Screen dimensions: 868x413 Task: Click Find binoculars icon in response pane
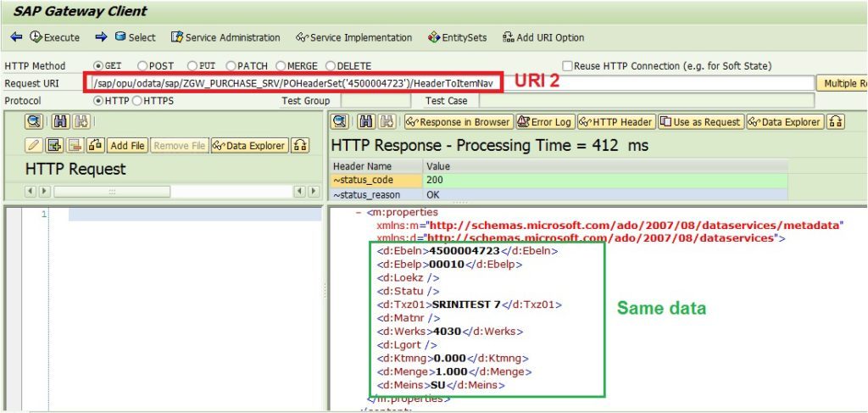point(365,122)
